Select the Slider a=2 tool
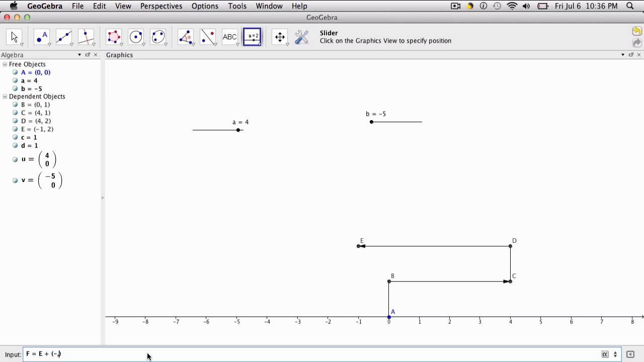The width and height of the screenshot is (644, 362). click(x=252, y=37)
